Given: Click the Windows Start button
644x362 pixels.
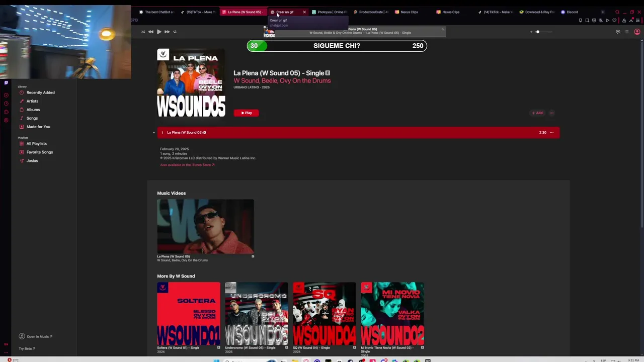Looking at the screenshot, I should click(x=216, y=360).
